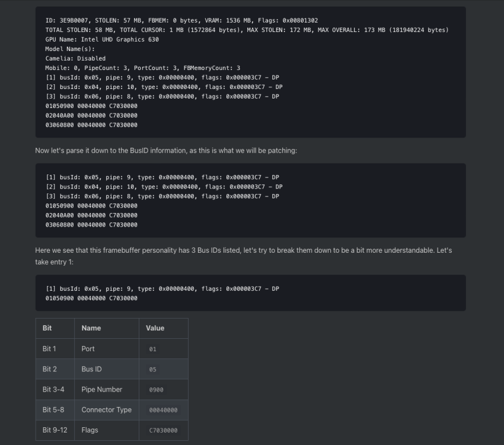Click 'Here we see that this framebuffer' paragraph

click(244, 256)
